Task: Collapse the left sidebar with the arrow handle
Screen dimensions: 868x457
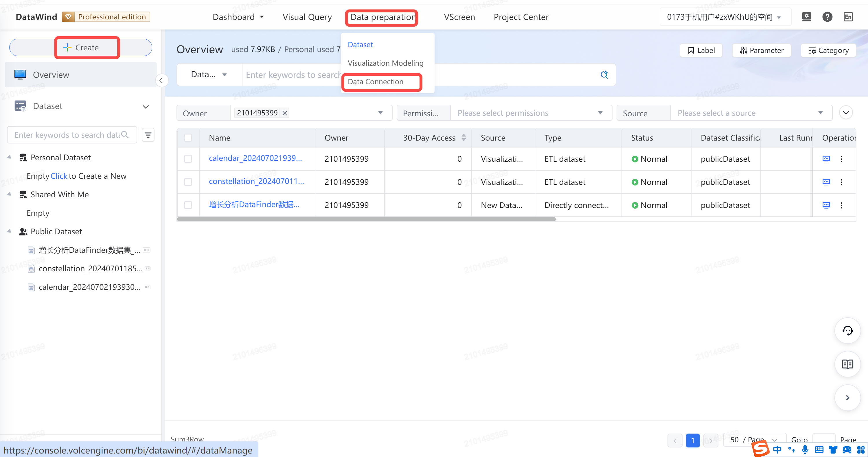Action: point(161,80)
